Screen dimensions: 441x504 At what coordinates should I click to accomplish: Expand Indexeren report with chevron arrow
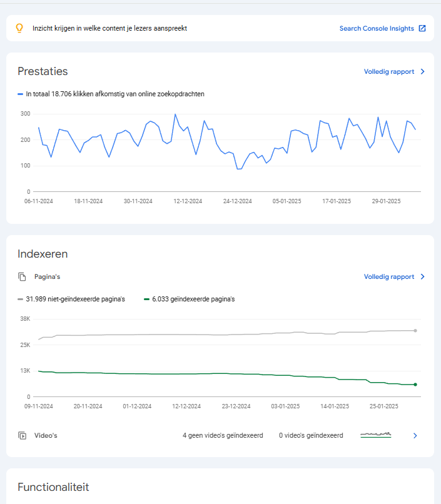pyautogui.click(x=422, y=276)
